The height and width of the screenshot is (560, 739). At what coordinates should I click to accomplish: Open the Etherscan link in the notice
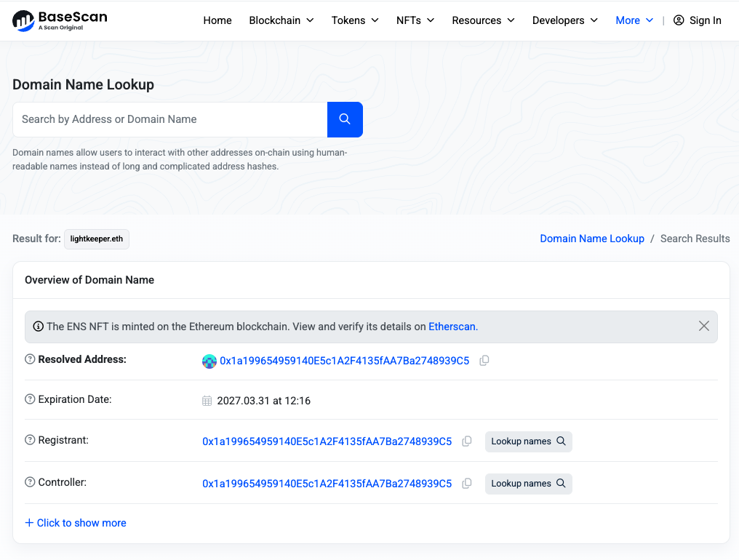click(x=452, y=327)
